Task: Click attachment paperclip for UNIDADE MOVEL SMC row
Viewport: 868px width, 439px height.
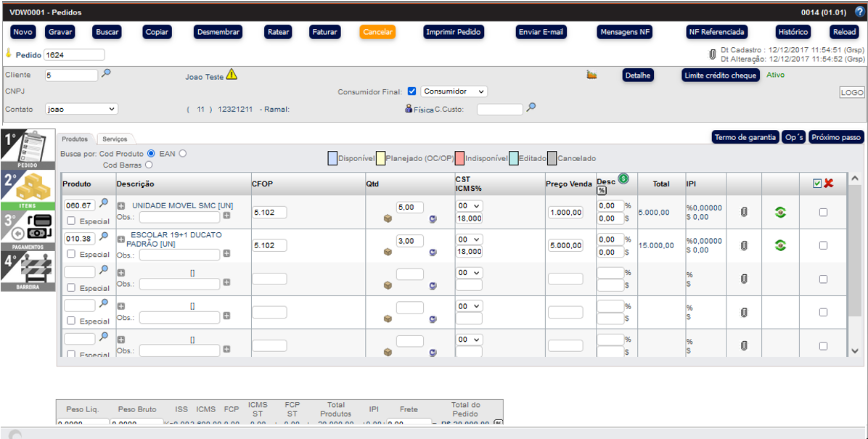Action: tap(744, 212)
